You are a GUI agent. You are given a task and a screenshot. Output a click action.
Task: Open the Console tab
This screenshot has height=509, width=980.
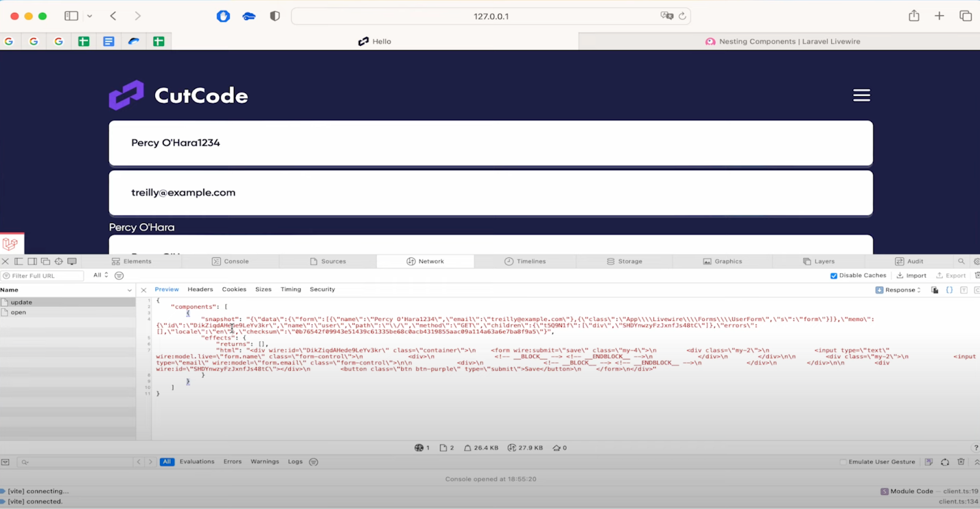click(x=230, y=261)
